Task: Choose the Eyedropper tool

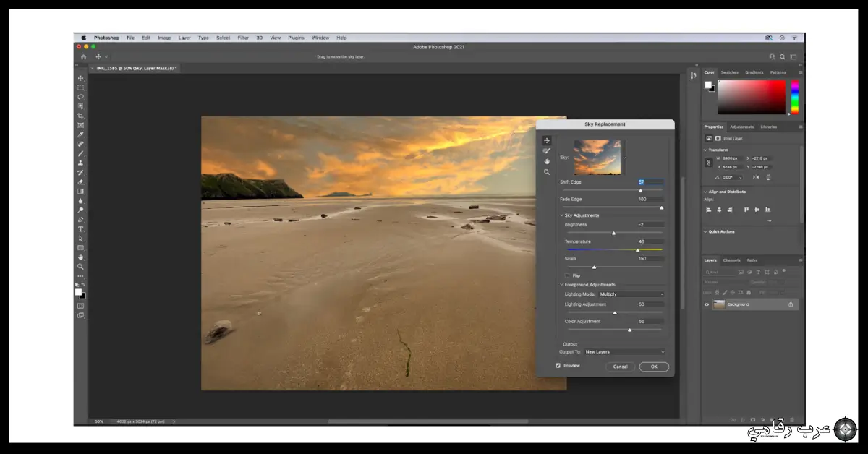Action: pyautogui.click(x=81, y=134)
